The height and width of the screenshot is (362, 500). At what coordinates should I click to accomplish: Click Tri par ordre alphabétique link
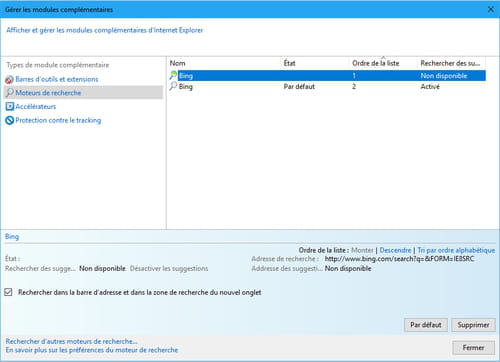pyautogui.click(x=456, y=250)
